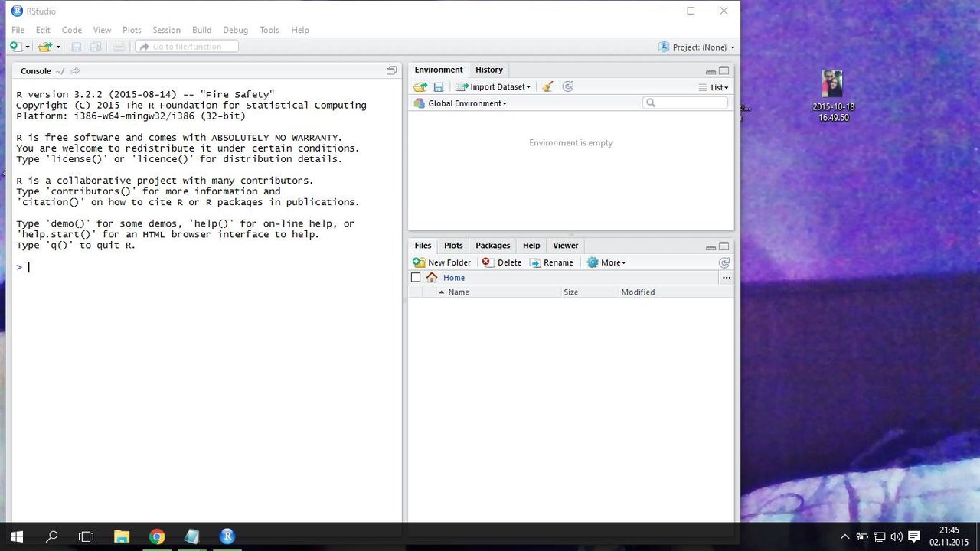This screenshot has width=980, height=551.
Task: Open File Explorer from the taskbar
Action: (122, 536)
